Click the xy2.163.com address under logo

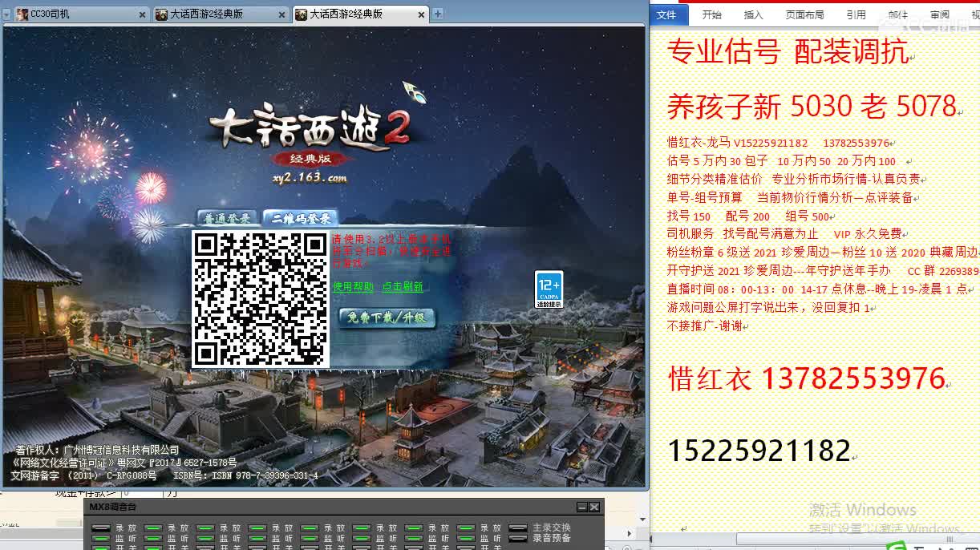(310, 178)
